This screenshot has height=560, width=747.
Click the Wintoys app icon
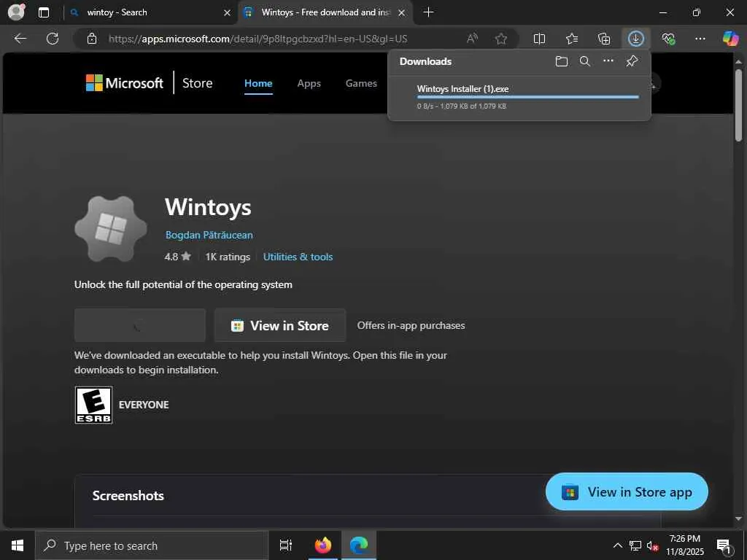pyautogui.click(x=111, y=229)
